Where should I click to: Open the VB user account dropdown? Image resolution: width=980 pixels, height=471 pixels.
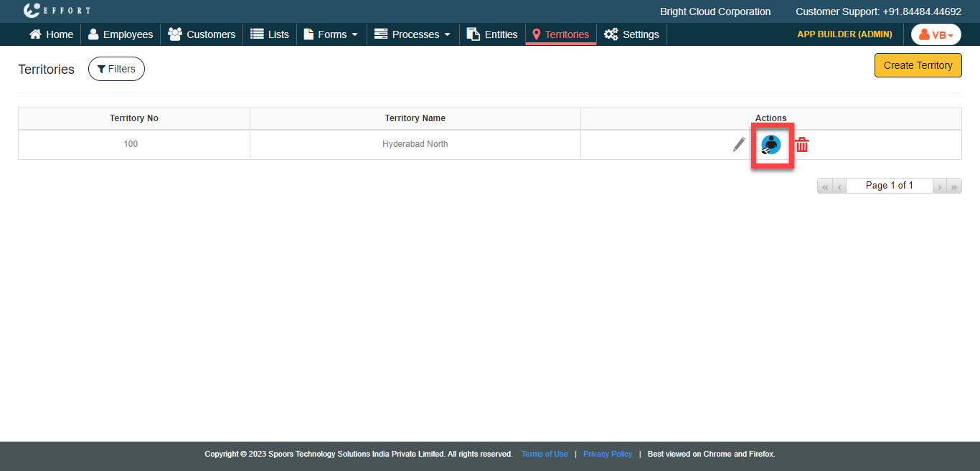coord(936,34)
